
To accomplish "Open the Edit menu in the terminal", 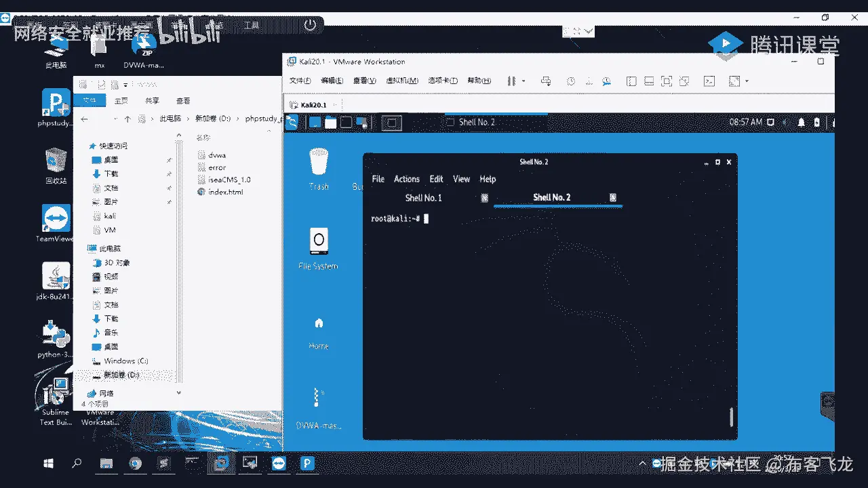I will point(436,179).
